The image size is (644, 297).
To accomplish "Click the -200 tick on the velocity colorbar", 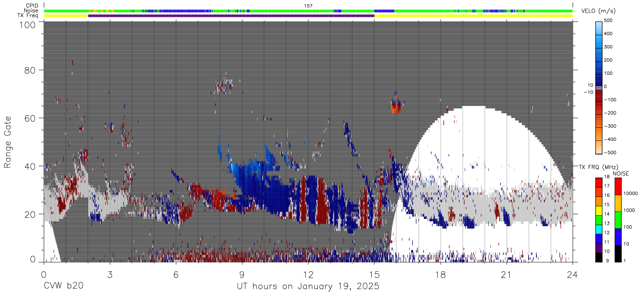I will click(x=610, y=113).
